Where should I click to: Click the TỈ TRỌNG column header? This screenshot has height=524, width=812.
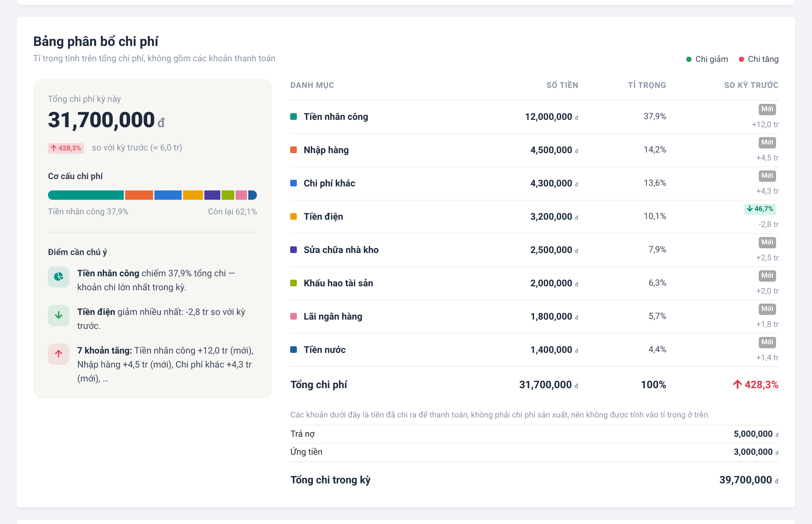(x=647, y=85)
